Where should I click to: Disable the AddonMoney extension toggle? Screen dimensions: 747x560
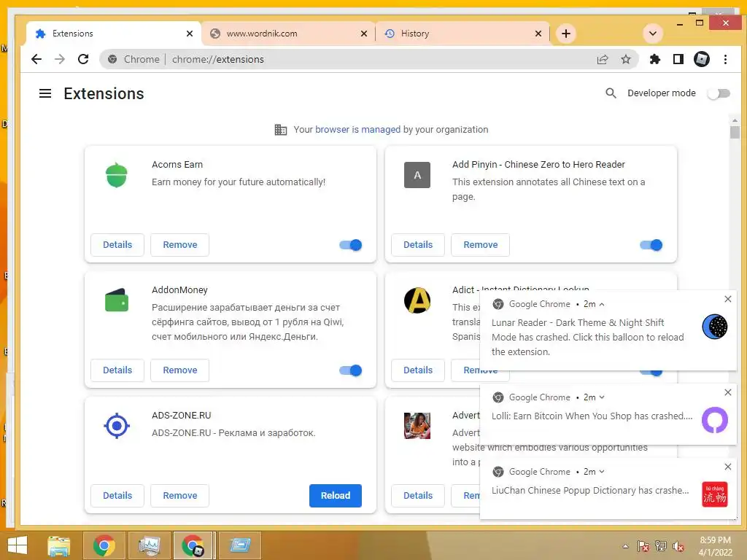click(x=351, y=370)
